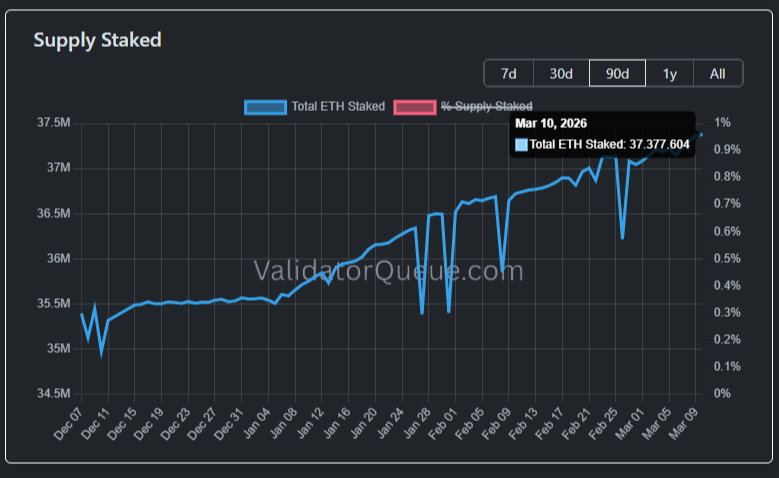This screenshot has width=779, height=478.
Task: Click the 37.5M left axis label
Action: 53,123
